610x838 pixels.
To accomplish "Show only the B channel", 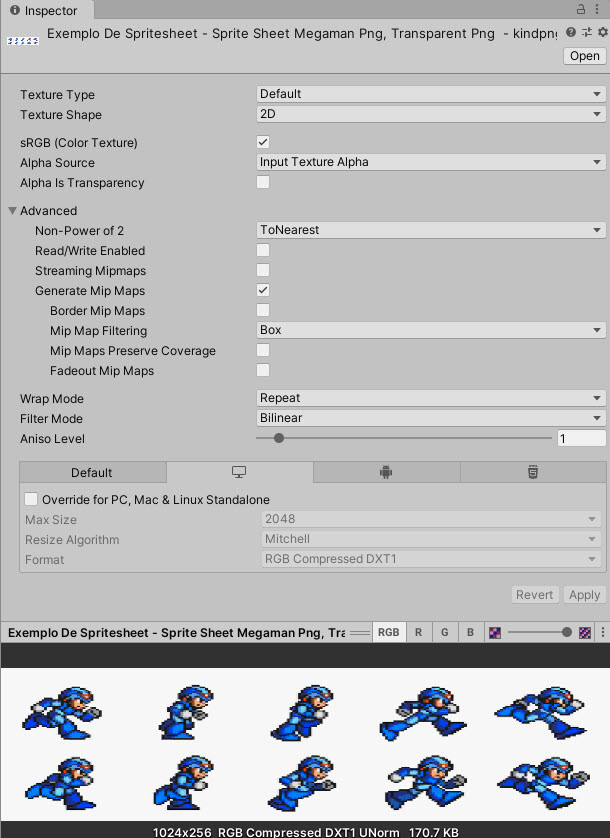I will pos(470,633).
